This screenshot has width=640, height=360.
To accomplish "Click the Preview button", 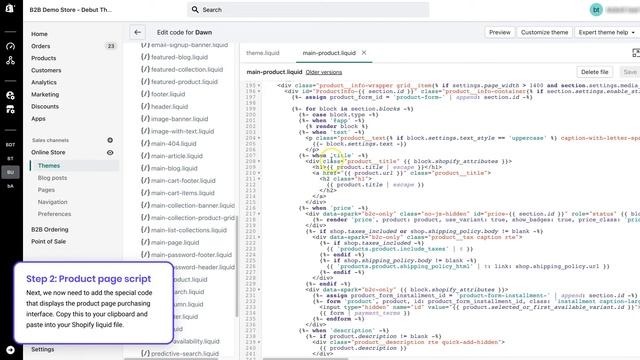I will [500, 32].
